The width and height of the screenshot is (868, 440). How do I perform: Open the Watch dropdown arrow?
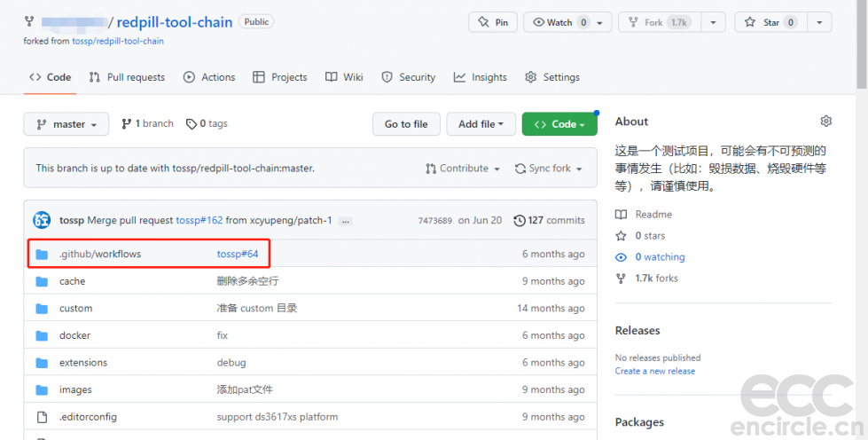click(x=600, y=23)
